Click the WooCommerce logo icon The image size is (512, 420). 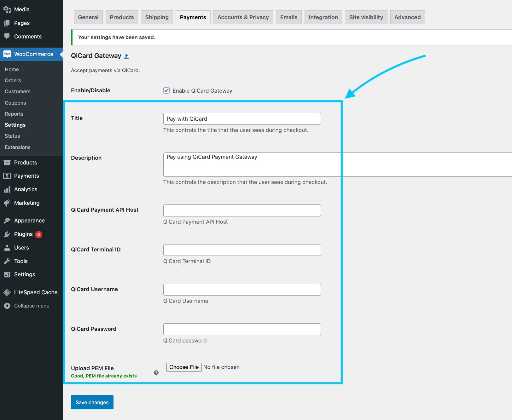tap(7, 54)
